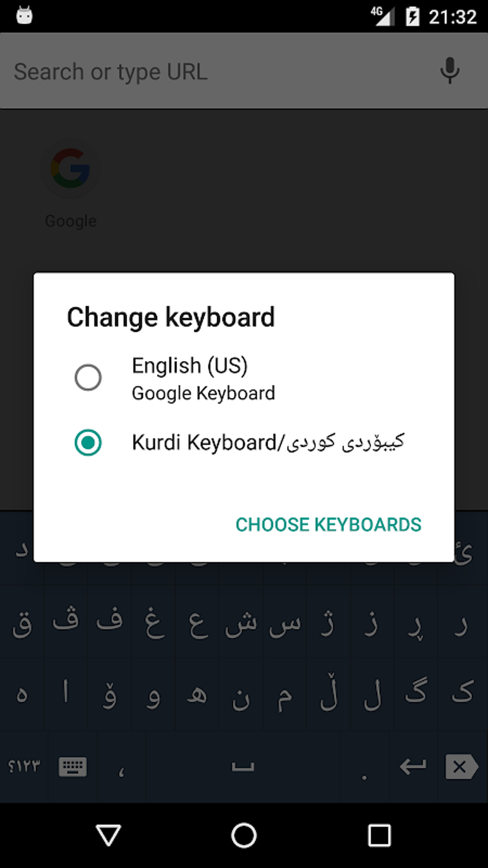
Task: Tap the 4G signal indicator in status bar
Action: point(383,15)
